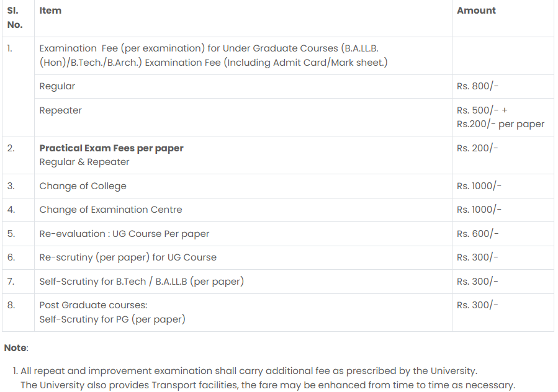Image resolution: width=558 pixels, height=392 pixels.
Task: Click the "Amount" column header
Action: point(476,11)
